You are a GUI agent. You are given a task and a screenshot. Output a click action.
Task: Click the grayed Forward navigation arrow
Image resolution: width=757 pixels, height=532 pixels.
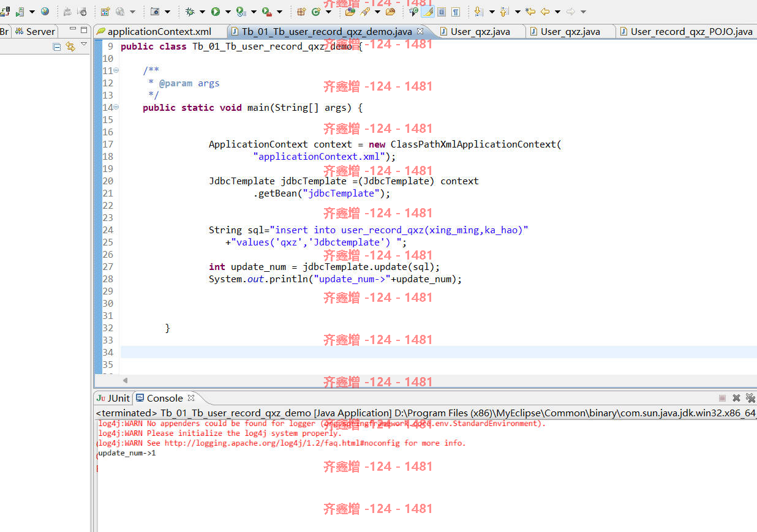click(x=570, y=12)
